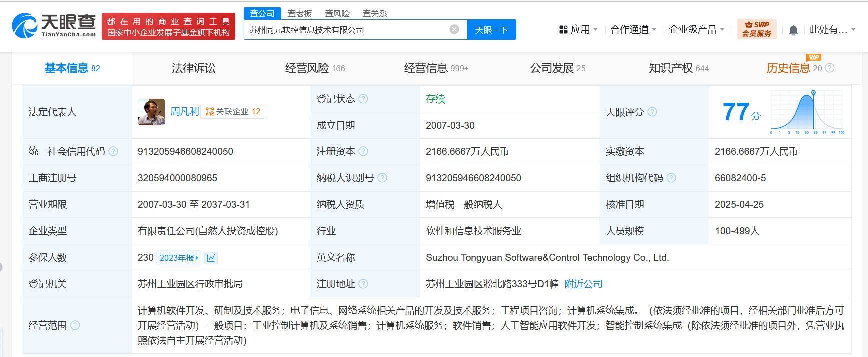This screenshot has width=868, height=357.
Task: Switch to the 查公司 search tab
Action: (x=263, y=13)
